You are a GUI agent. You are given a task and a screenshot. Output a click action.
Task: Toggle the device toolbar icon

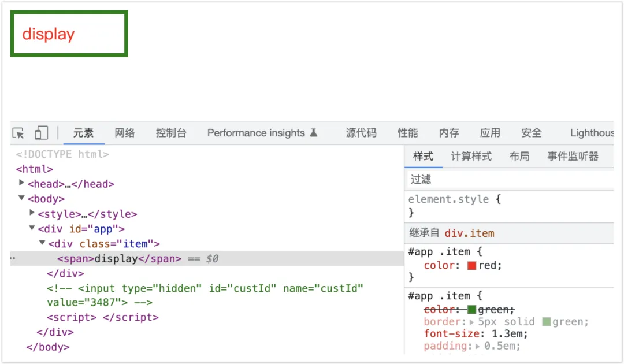(41, 133)
